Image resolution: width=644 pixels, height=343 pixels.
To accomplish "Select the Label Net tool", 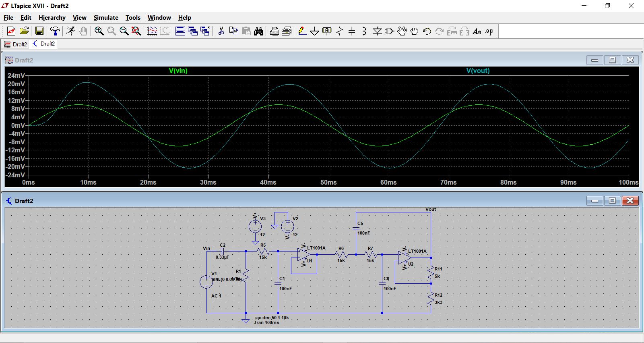I will pyautogui.click(x=327, y=31).
